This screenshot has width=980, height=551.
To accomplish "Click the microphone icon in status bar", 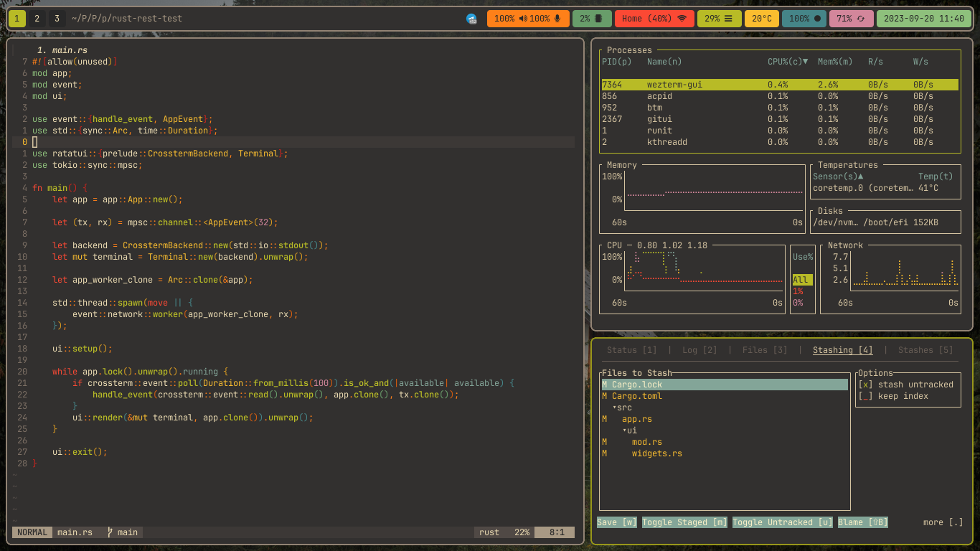I will tap(558, 19).
